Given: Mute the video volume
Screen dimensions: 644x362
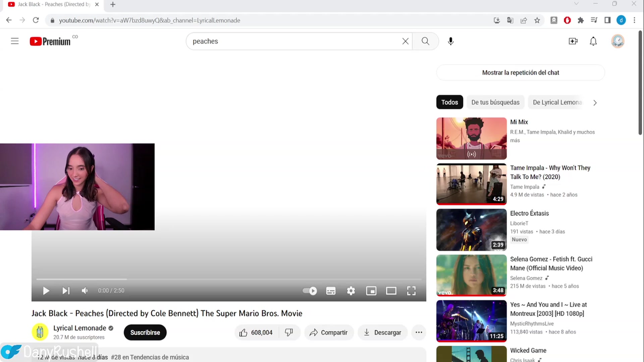Looking at the screenshot, I should 85,291.
